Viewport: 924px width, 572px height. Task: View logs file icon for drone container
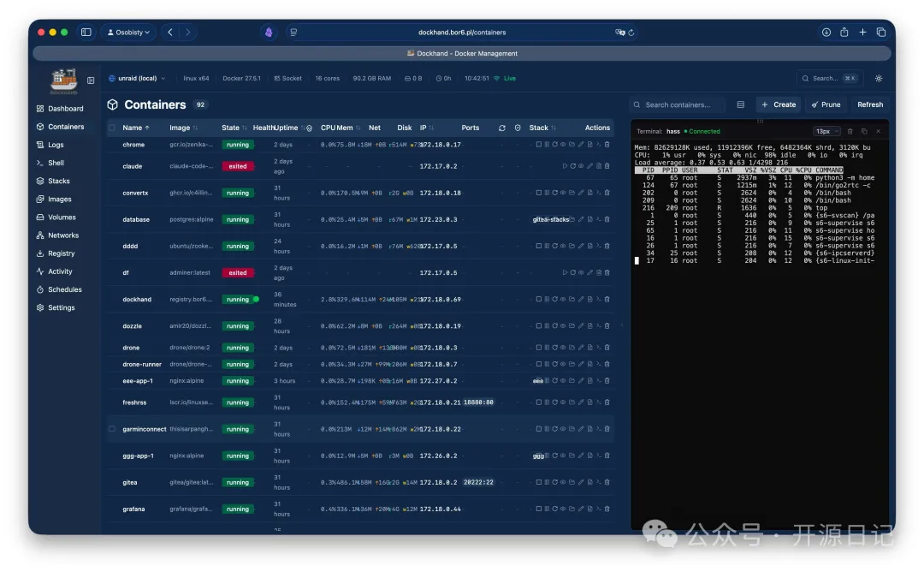589,348
